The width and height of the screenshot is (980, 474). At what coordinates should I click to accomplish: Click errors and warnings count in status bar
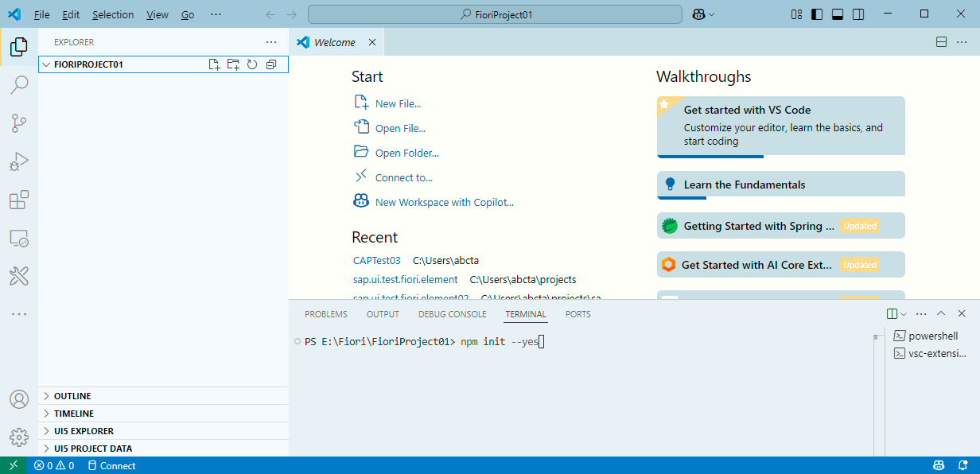click(x=54, y=465)
